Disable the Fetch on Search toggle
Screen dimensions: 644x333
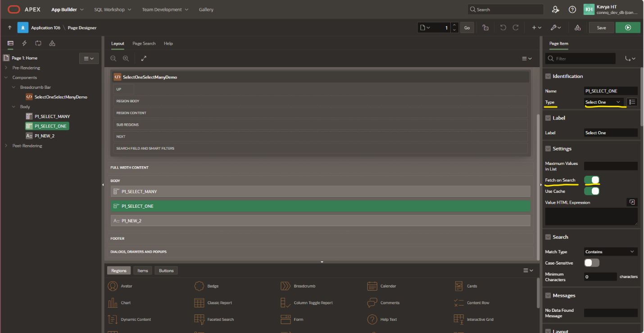592,180
